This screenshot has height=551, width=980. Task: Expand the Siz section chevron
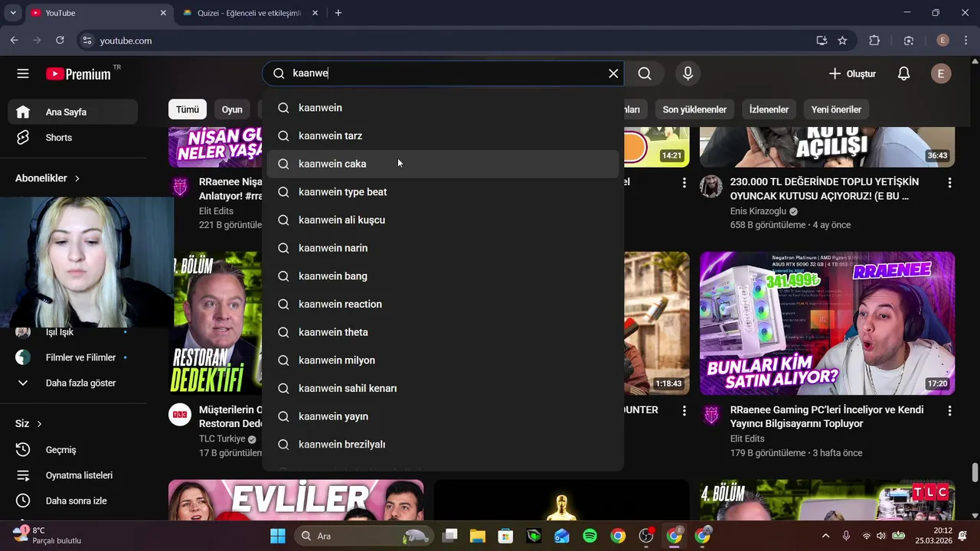(x=39, y=424)
